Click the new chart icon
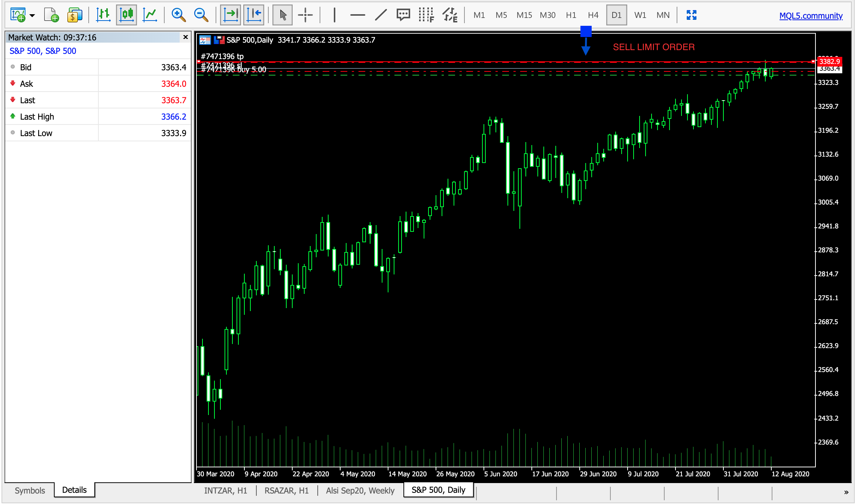 (18, 15)
